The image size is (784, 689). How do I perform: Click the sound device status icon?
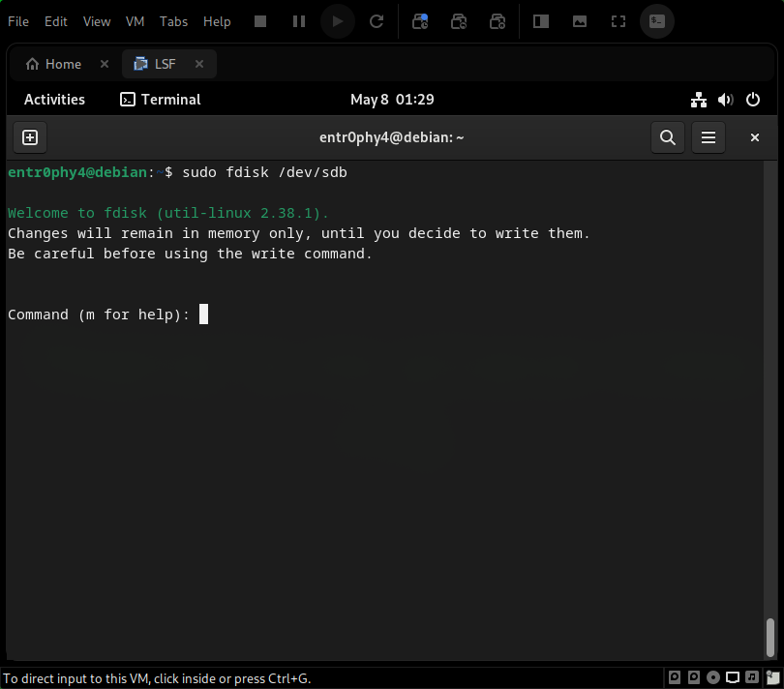[x=752, y=677]
